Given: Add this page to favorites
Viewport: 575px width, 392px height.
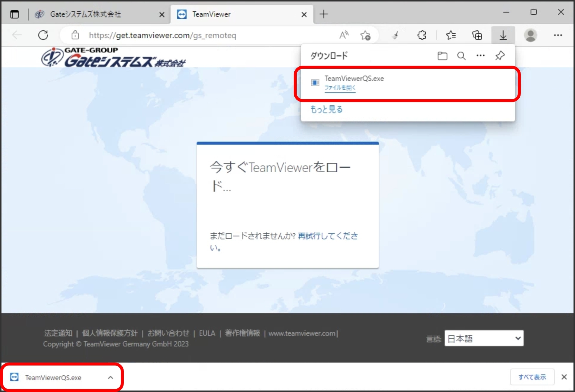Looking at the screenshot, I should [x=365, y=35].
